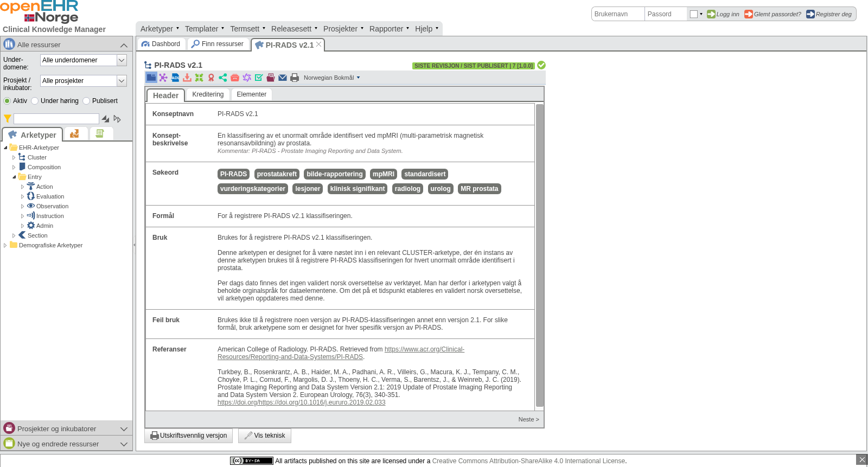Viewport: 868px width, 467px height.
Task: Collapse the Alle ressurser panel
Action: (x=124, y=45)
